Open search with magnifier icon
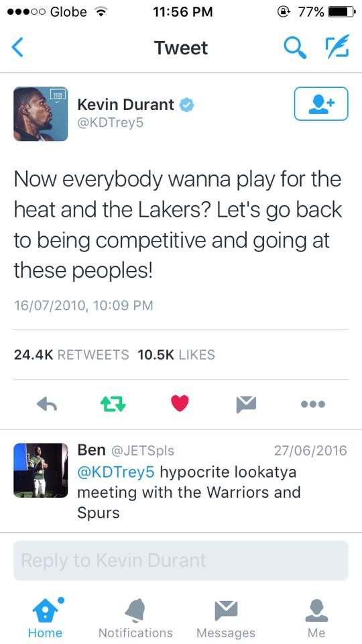362x644 pixels. 295,48
